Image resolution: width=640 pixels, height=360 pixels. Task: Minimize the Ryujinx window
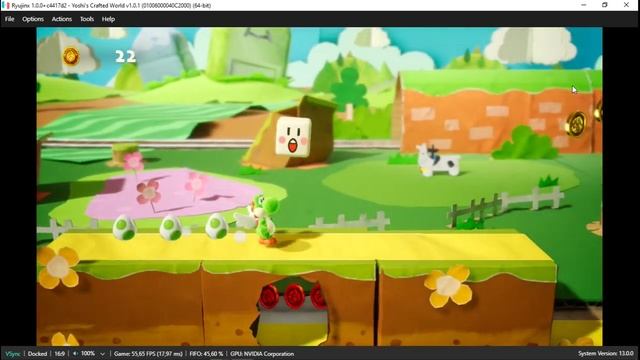584,5
